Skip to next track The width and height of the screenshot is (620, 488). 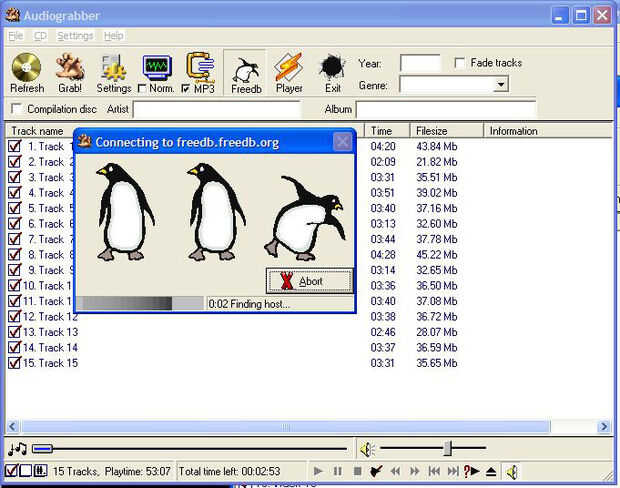[x=453, y=471]
